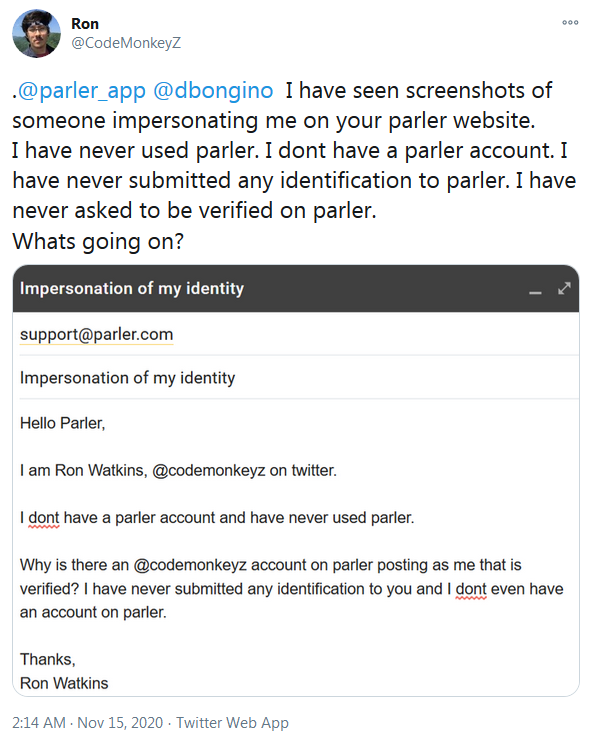Open the @CodeMonkeyZ handle link
This screenshot has height=746, width=589.
pos(126,43)
